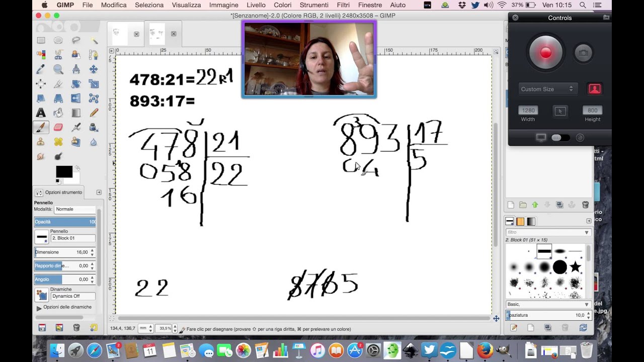This screenshot has height=362, width=644.
Task: Select the star-shaped brush
Action: 576,267
